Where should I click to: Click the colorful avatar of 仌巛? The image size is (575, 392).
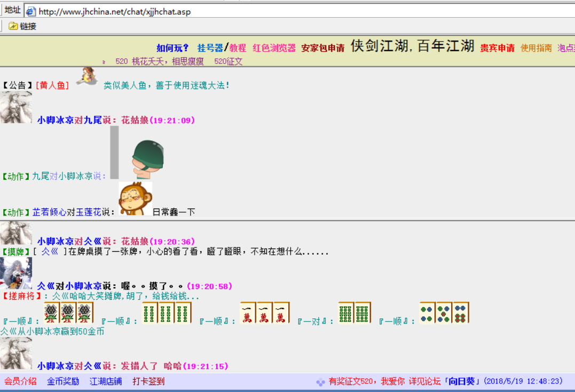(16, 273)
